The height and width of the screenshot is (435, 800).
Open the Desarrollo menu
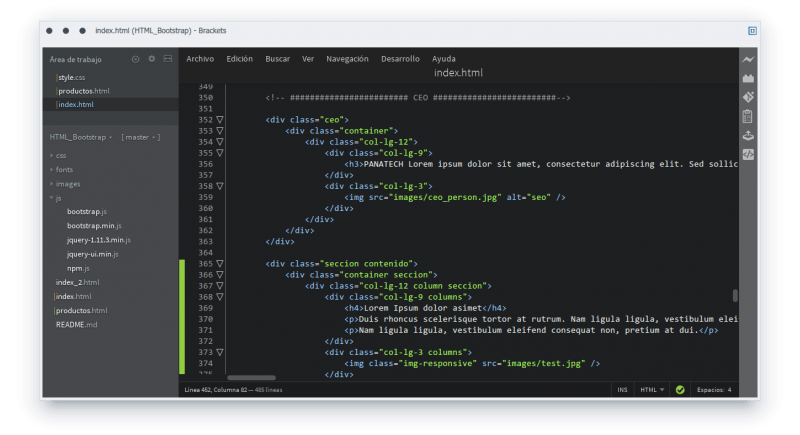pos(401,59)
